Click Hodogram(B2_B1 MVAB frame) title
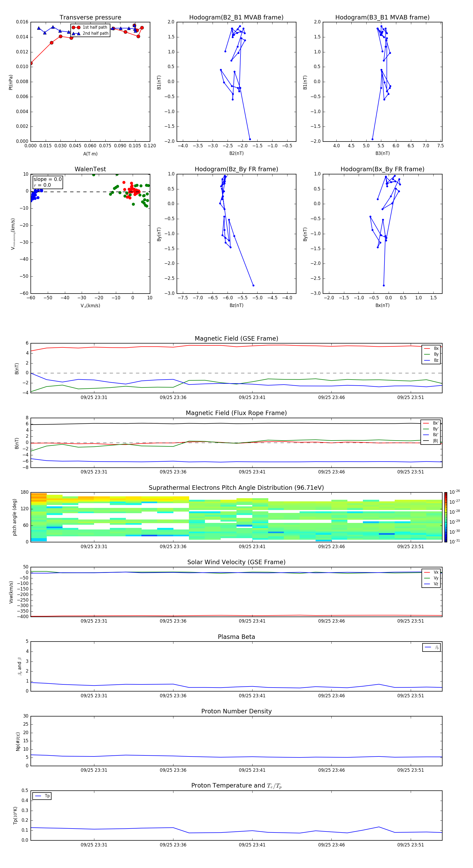The height and width of the screenshot is (868, 473). click(236, 17)
